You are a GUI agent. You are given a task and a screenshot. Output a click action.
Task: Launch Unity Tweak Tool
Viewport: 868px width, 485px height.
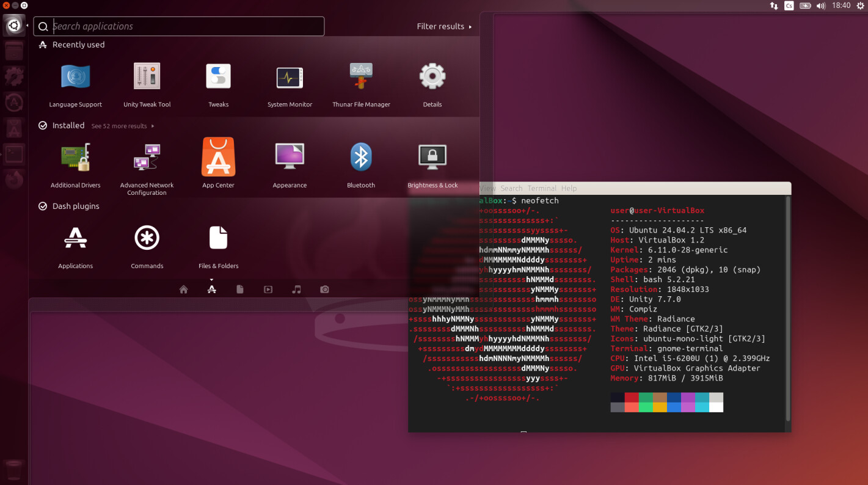pos(147,78)
